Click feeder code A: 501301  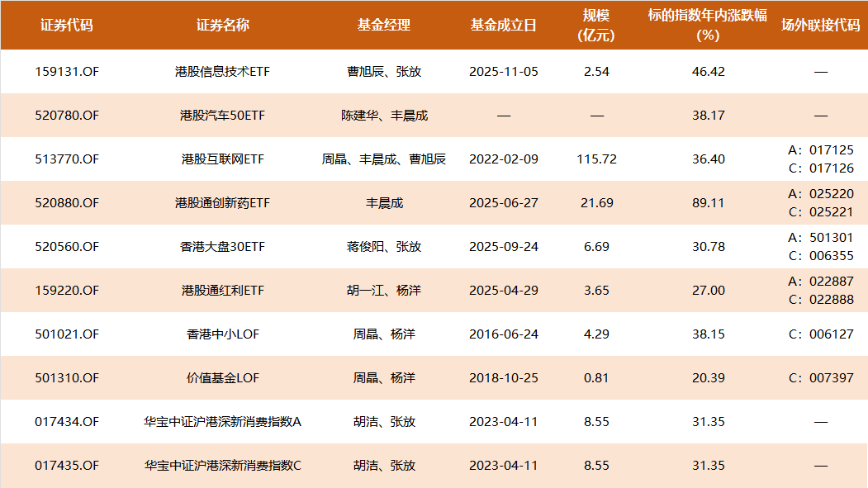tap(821, 238)
